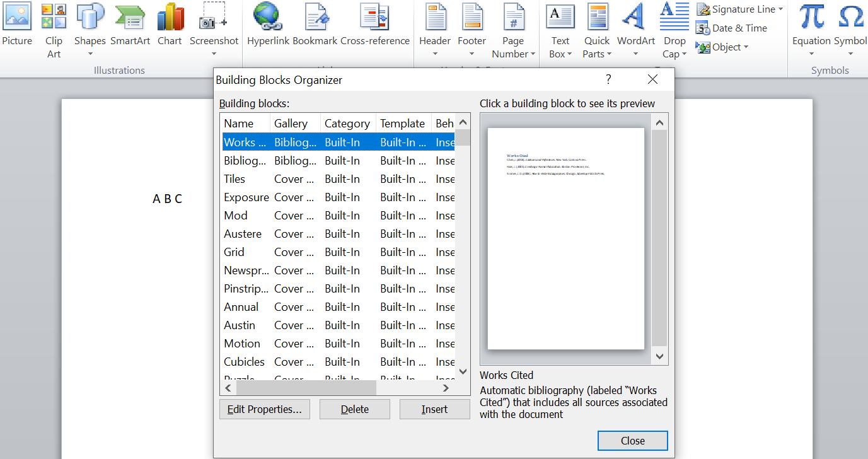
Task: Expand the Object dropdown arrow
Action: click(746, 47)
